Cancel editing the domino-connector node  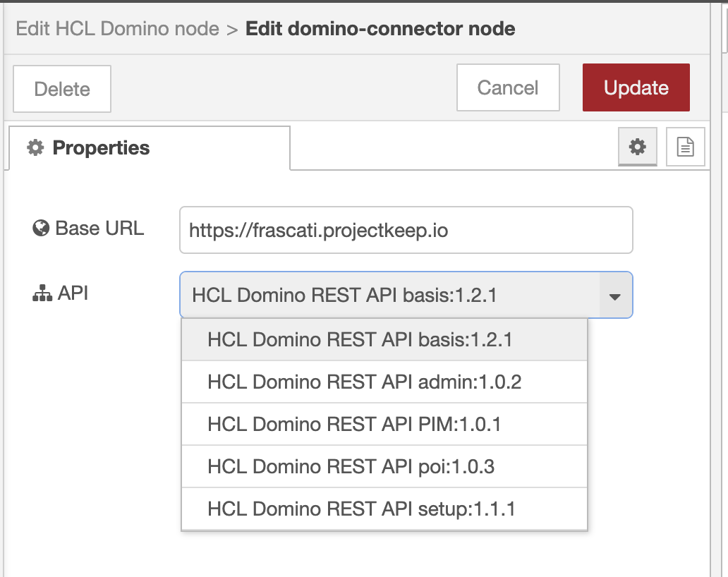tap(508, 87)
